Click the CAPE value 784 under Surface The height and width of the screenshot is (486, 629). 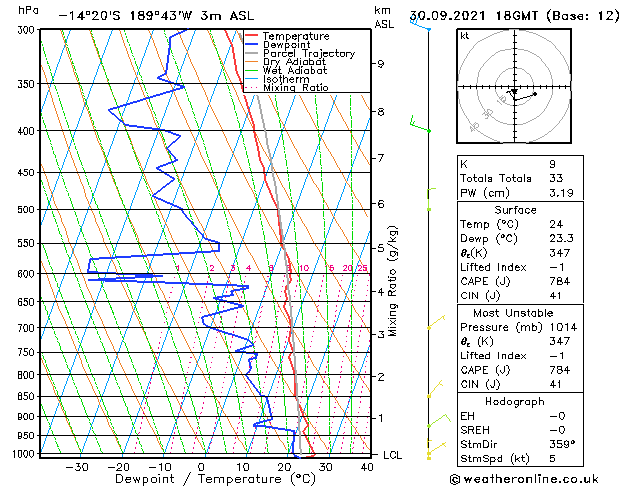point(560,281)
